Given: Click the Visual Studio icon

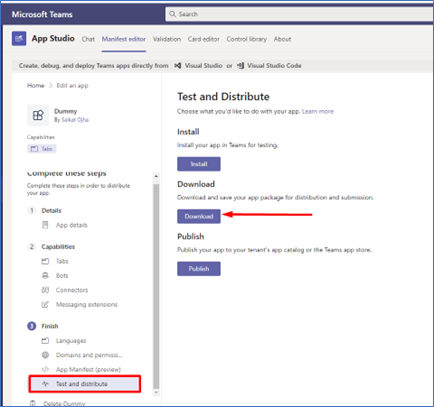Looking at the screenshot, I should click(x=178, y=66).
